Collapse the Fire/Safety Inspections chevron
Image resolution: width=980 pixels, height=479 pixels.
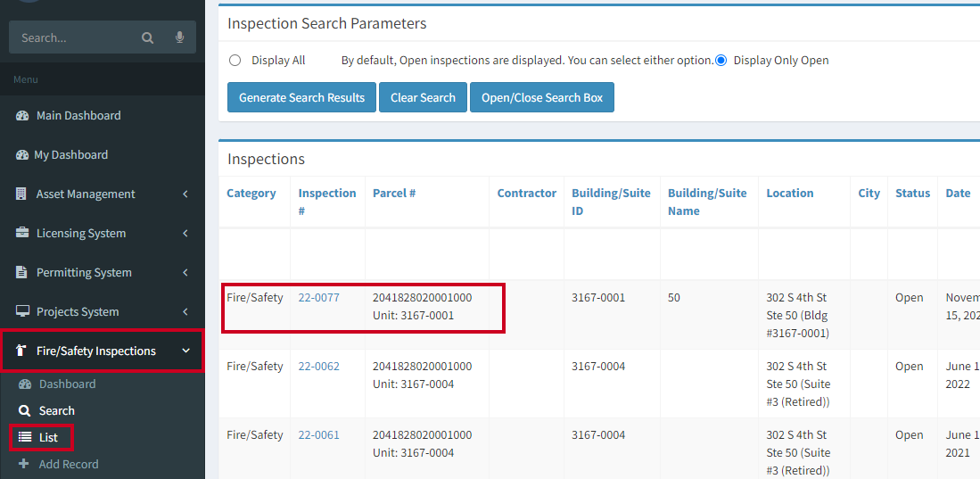click(x=185, y=351)
